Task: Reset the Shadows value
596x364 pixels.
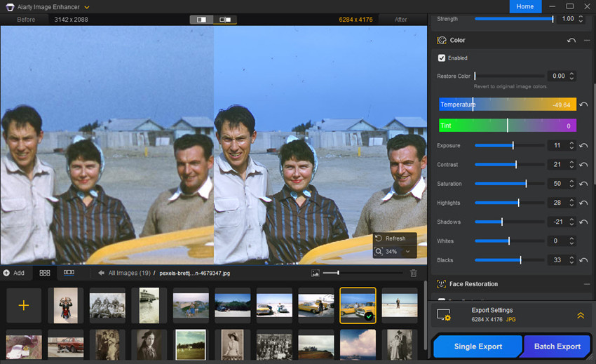Action: [x=583, y=222]
